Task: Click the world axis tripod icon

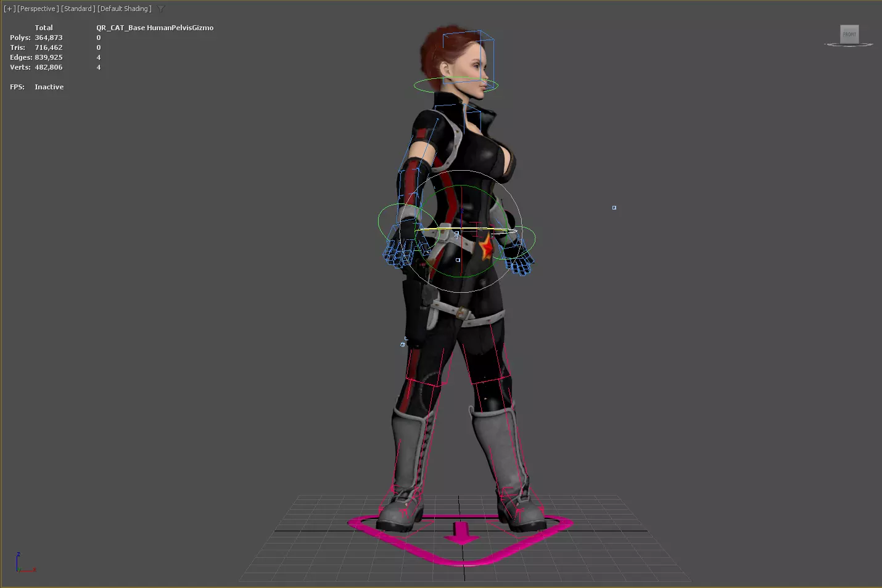Action: (x=25, y=563)
